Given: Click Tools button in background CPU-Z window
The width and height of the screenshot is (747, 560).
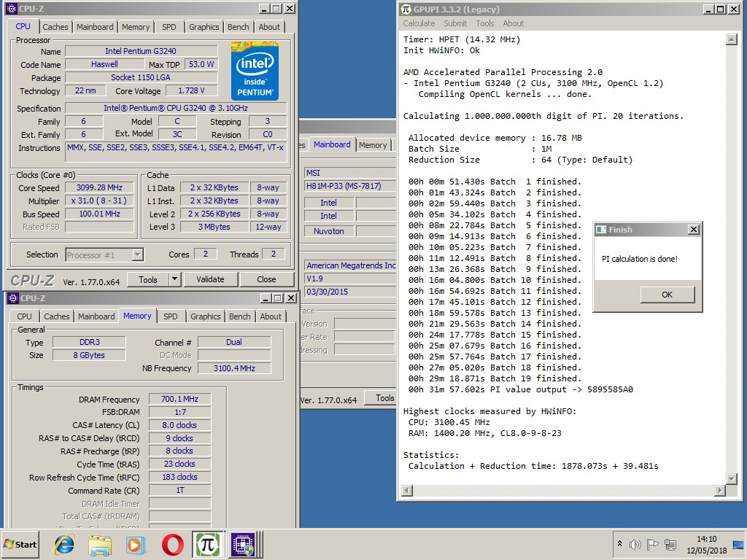Looking at the screenshot, I should click(x=380, y=398).
